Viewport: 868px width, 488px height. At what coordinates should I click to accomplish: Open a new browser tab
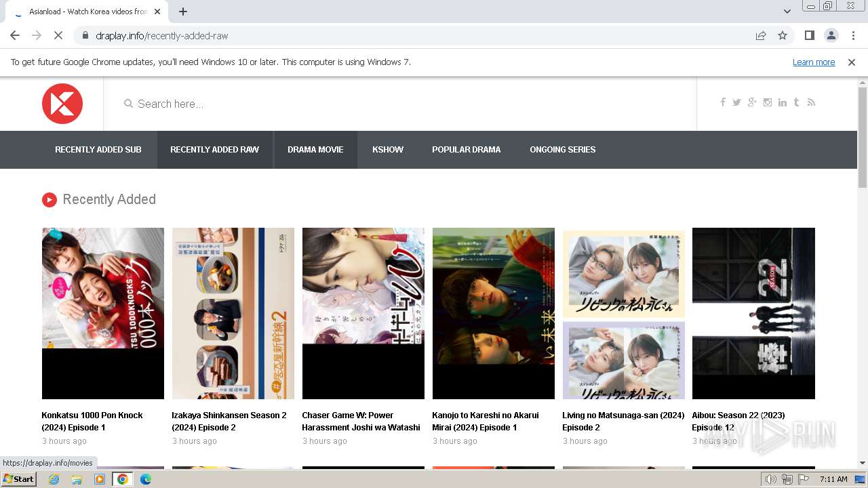click(x=183, y=12)
